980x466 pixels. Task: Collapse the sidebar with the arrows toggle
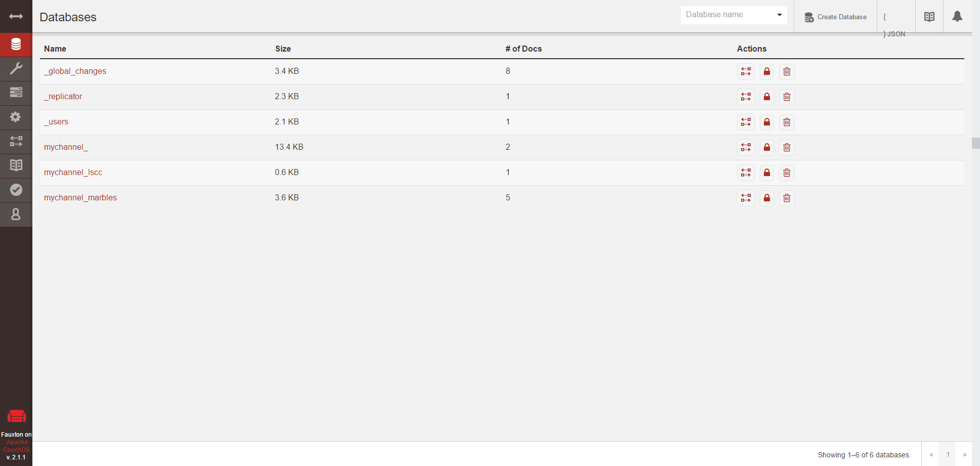[16, 16]
